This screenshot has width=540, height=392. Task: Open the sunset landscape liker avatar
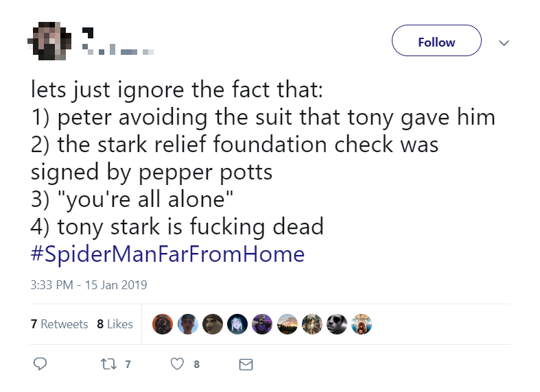(287, 324)
